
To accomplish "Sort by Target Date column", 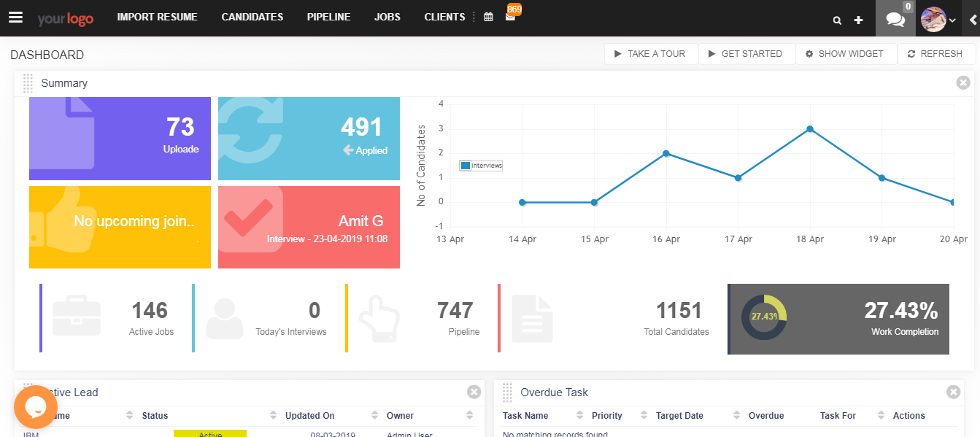I will 696,416.
